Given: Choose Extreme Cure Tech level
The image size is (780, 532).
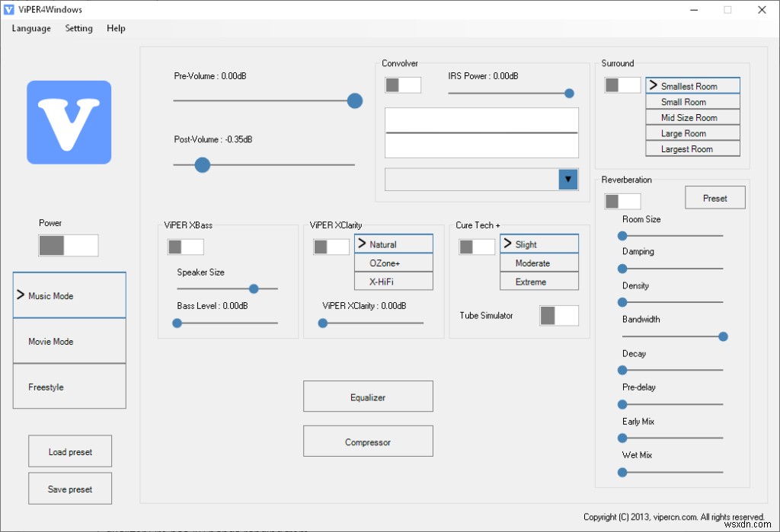Looking at the screenshot, I should tap(539, 282).
